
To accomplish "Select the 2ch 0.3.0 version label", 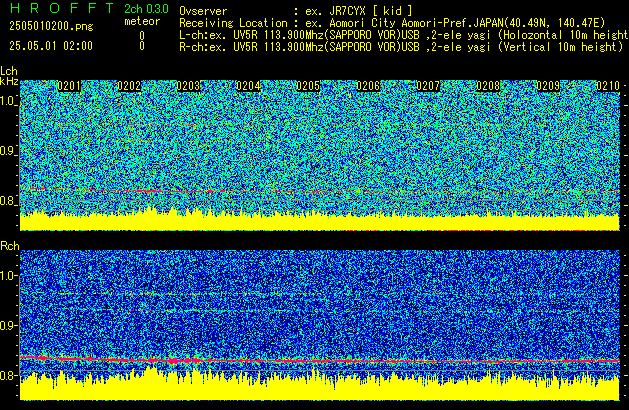I will (146, 9).
